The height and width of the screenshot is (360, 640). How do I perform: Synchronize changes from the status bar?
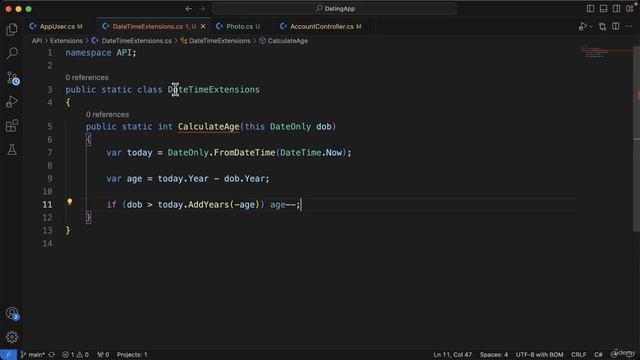click(51, 355)
